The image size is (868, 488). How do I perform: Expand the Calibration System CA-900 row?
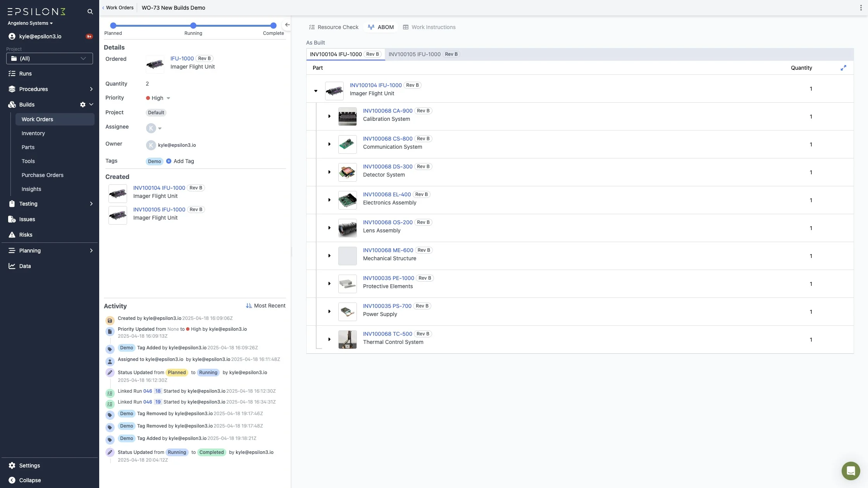[x=329, y=117]
